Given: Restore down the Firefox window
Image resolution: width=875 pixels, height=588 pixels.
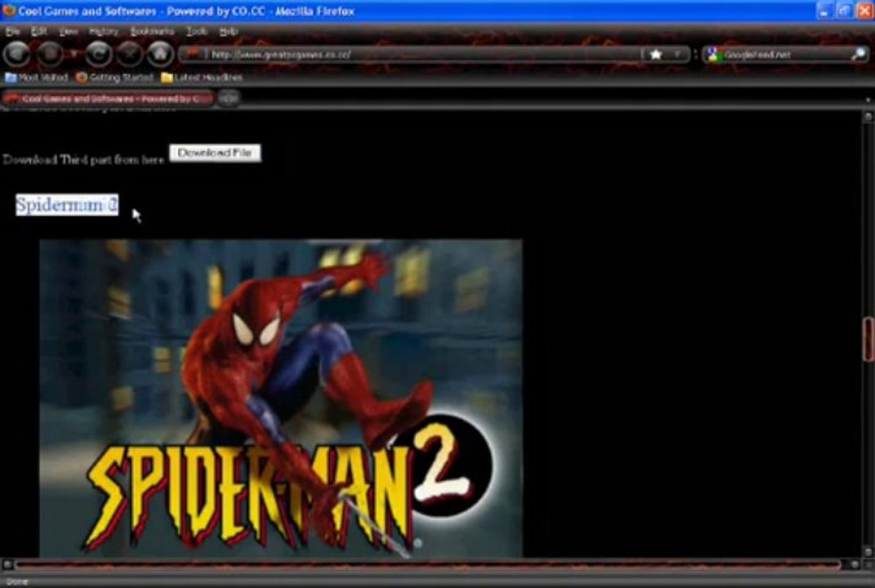Looking at the screenshot, I should [845, 11].
